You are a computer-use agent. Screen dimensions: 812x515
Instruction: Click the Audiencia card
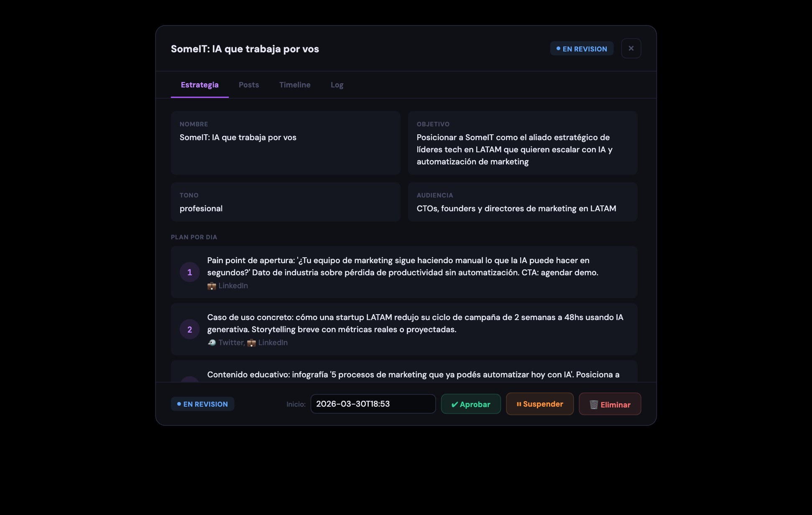pyautogui.click(x=522, y=202)
